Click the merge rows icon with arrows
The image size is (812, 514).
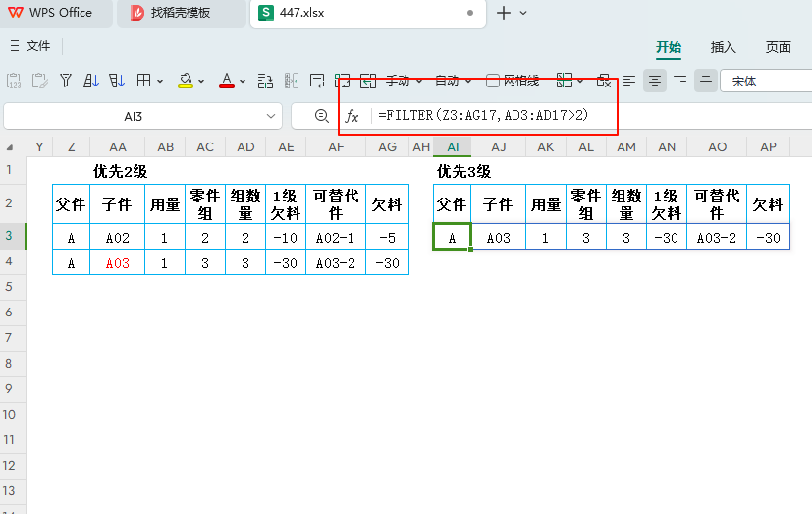click(265, 81)
